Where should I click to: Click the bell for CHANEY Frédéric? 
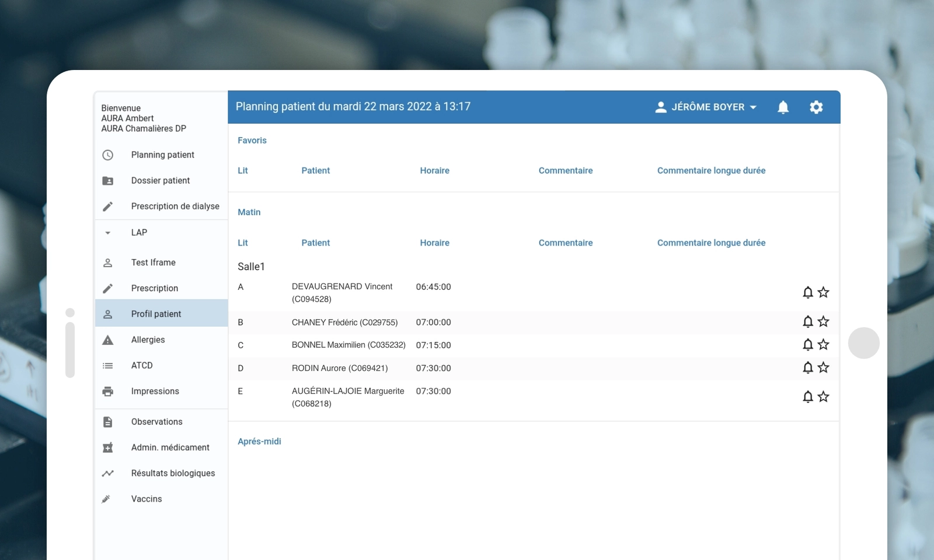click(x=808, y=321)
